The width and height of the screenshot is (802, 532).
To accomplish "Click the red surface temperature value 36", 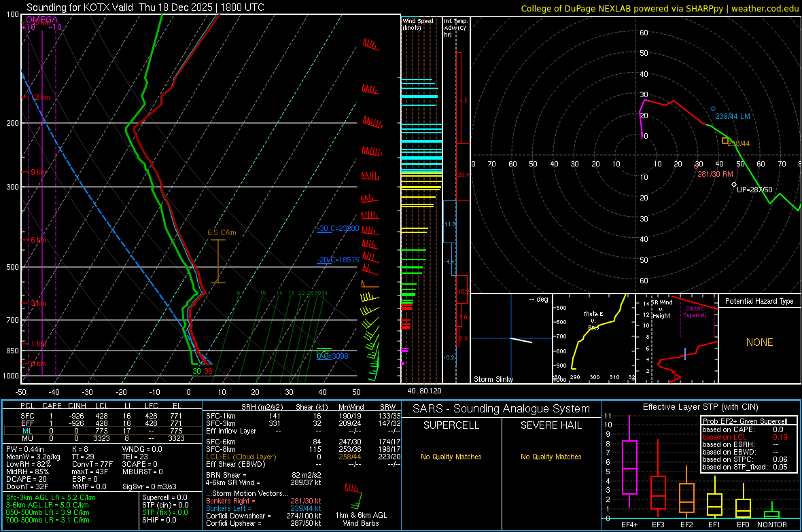I will (x=208, y=371).
